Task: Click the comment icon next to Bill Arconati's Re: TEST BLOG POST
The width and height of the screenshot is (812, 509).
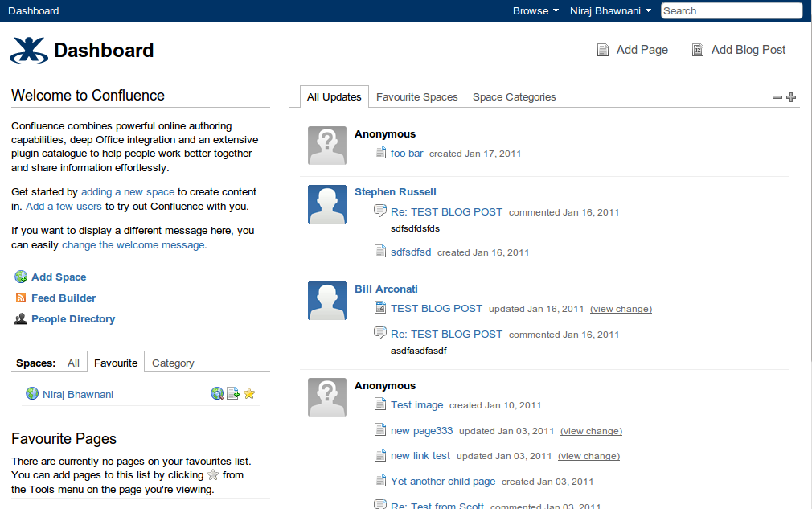Action: tap(380, 333)
